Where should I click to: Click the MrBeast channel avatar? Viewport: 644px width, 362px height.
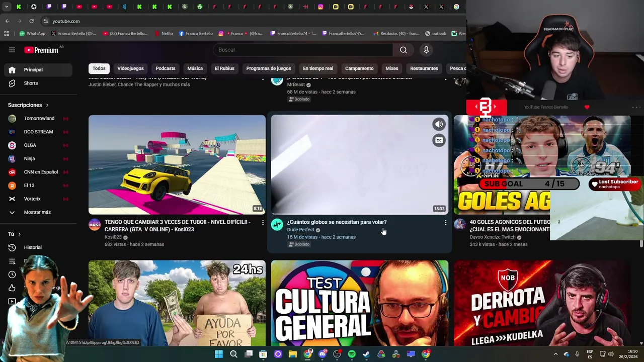[x=277, y=80]
